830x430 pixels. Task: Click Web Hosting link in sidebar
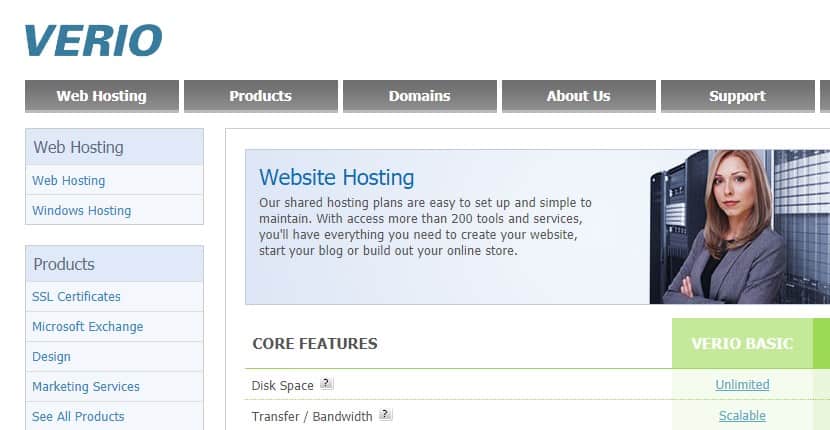pyautogui.click(x=68, y=181)
